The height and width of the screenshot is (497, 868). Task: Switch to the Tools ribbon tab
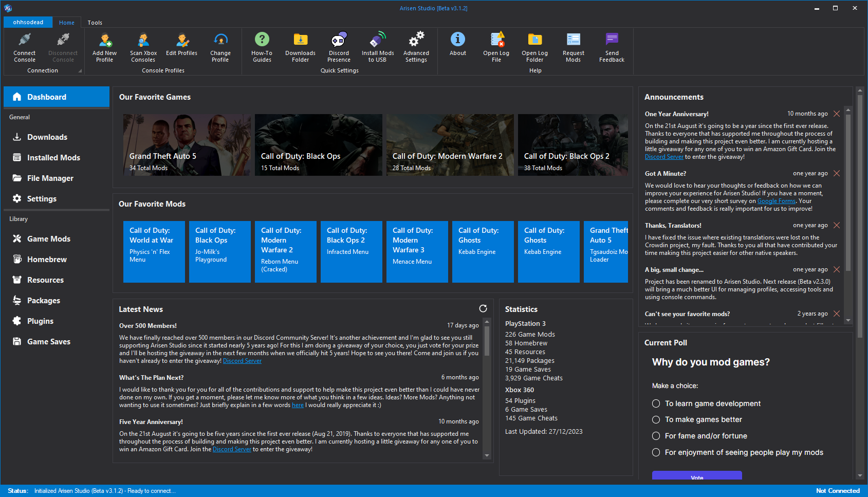tap(95, 23)
